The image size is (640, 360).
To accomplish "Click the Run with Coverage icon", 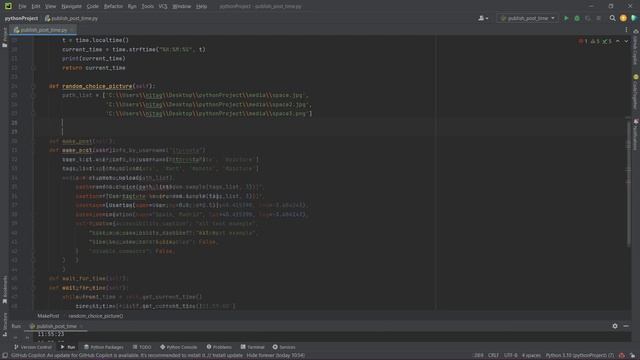I will point(588,18).
